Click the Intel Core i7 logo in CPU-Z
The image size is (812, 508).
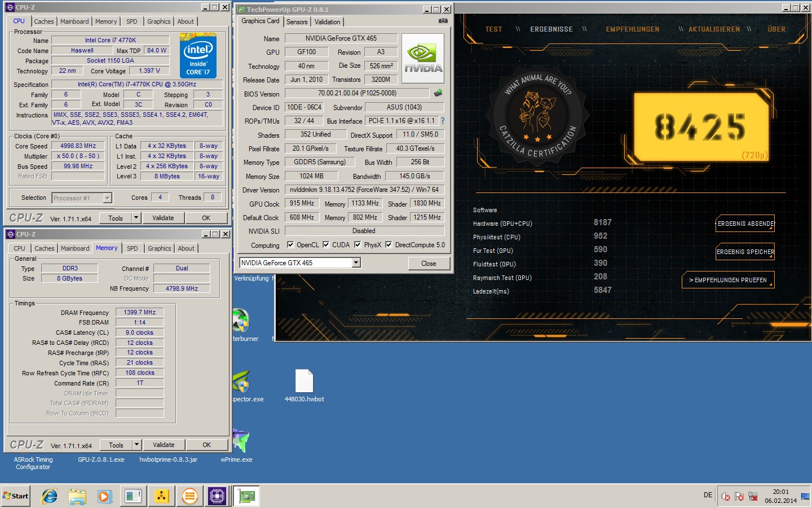pyautogui.click(x=198, y=55)
